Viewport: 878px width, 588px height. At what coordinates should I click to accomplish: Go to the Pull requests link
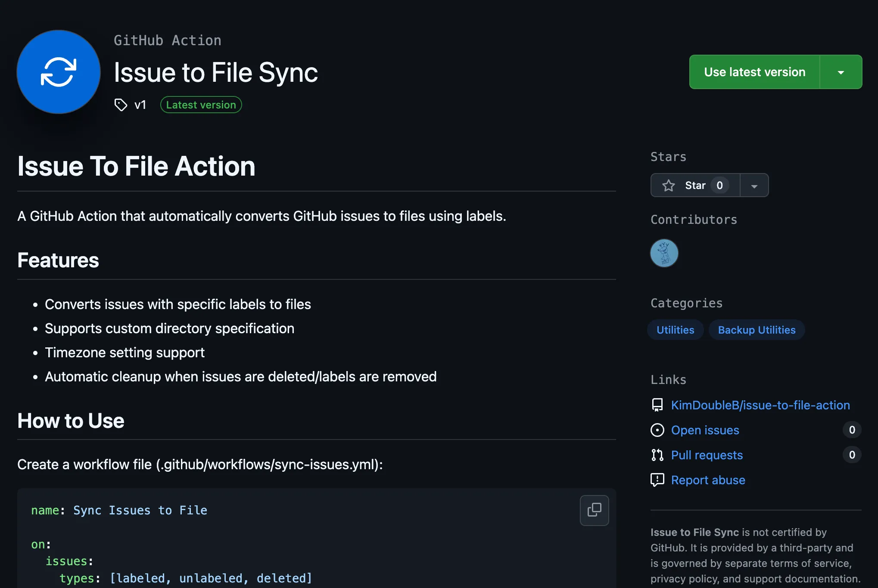point(707,455)
